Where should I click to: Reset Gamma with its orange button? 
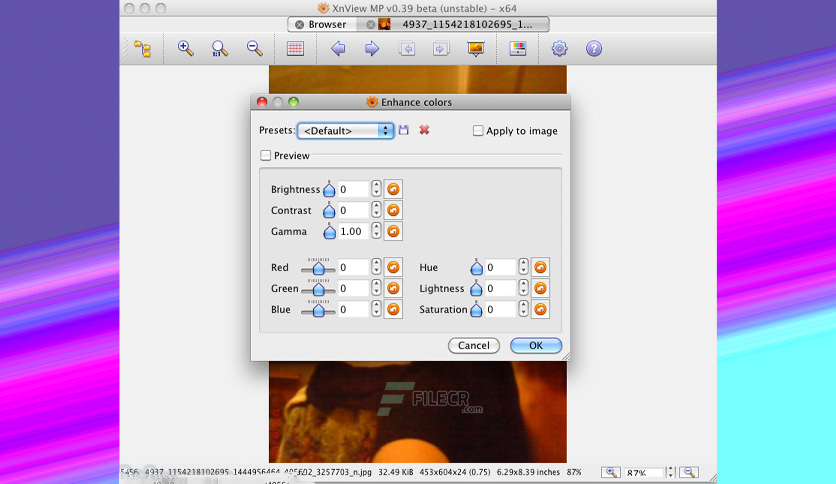pyautogui.click(x=393, y=231)
